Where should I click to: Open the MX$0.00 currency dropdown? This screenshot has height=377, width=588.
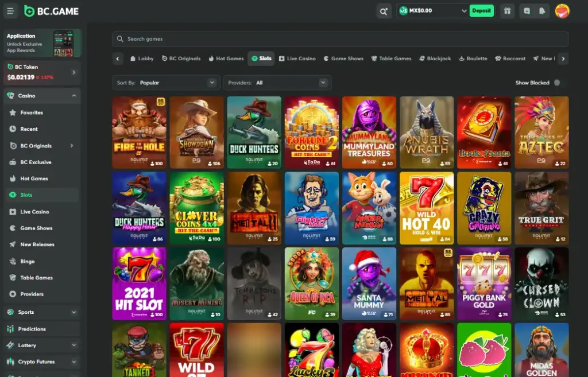click(x=433, y=11)
